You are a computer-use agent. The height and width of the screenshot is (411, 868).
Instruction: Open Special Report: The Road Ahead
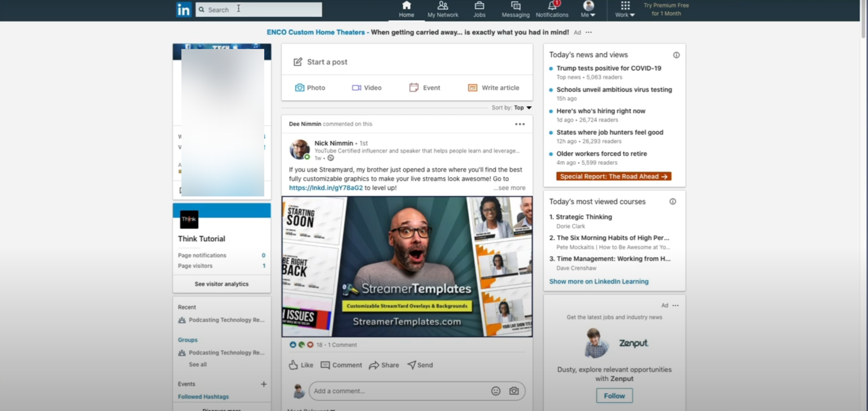tap(614, 176)
